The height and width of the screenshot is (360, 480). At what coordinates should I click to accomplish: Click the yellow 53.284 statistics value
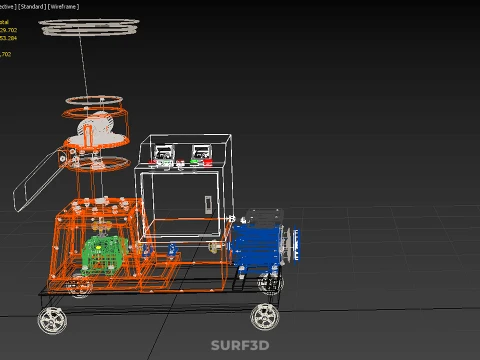[8, 38]
